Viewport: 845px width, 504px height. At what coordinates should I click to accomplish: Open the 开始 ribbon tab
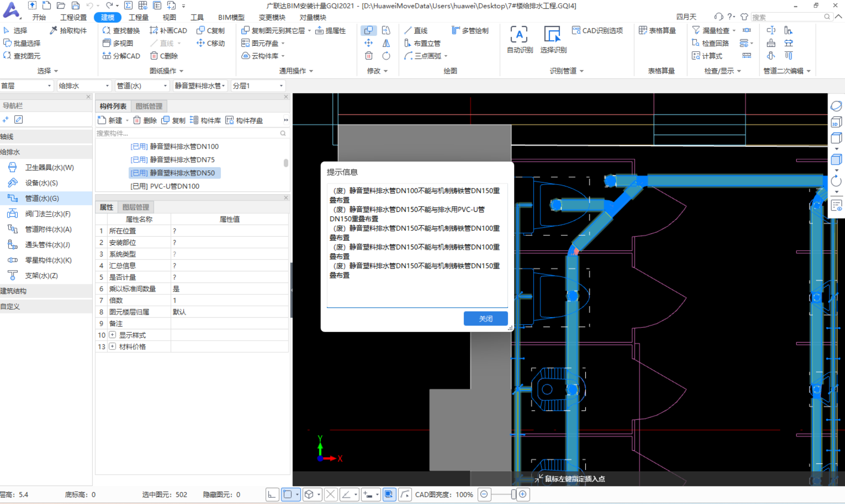pos(39,17)
